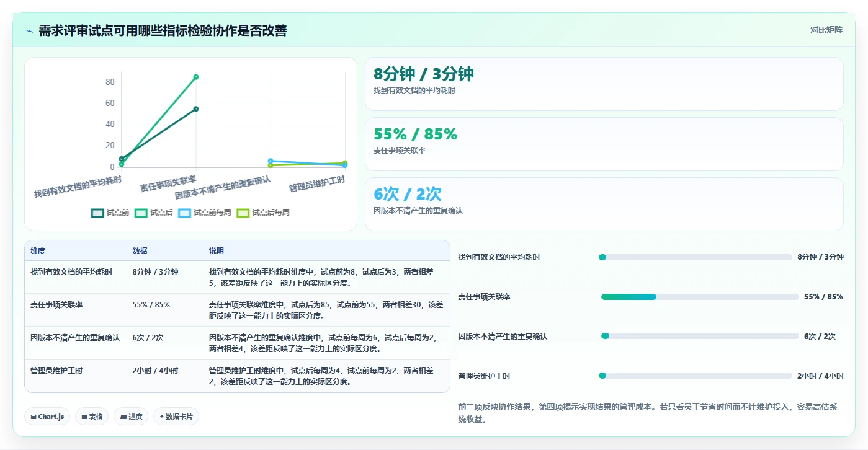This screenshot has width=868, height=450.
Task: Click the dashboard title 需求评审试点 heading
Action: tap(163, 31)
